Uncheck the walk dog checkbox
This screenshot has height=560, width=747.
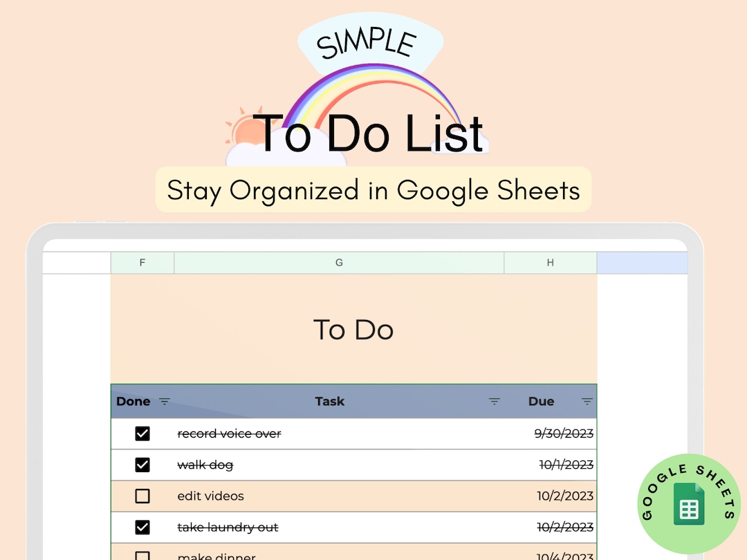[x=142, y=465]
